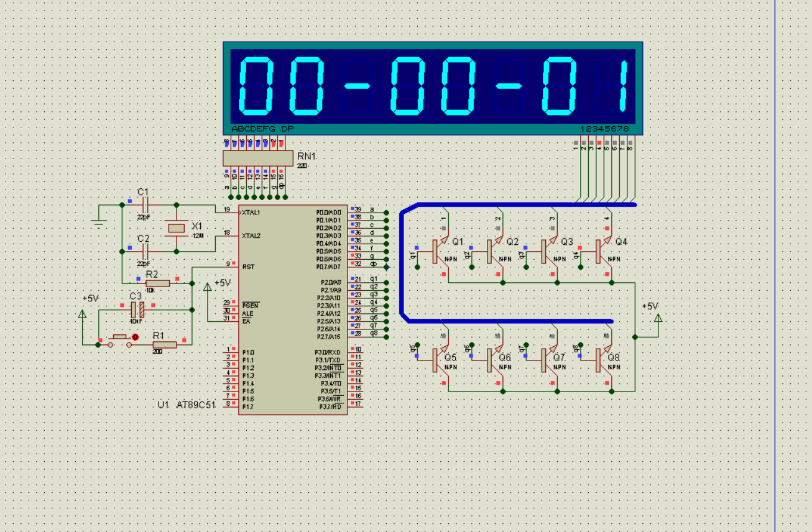The width and height of the screenshot is (812, 532).
Task: Click the P0.7/AD7 pin label
Action: pyautogui.click(x=328, y=267)
